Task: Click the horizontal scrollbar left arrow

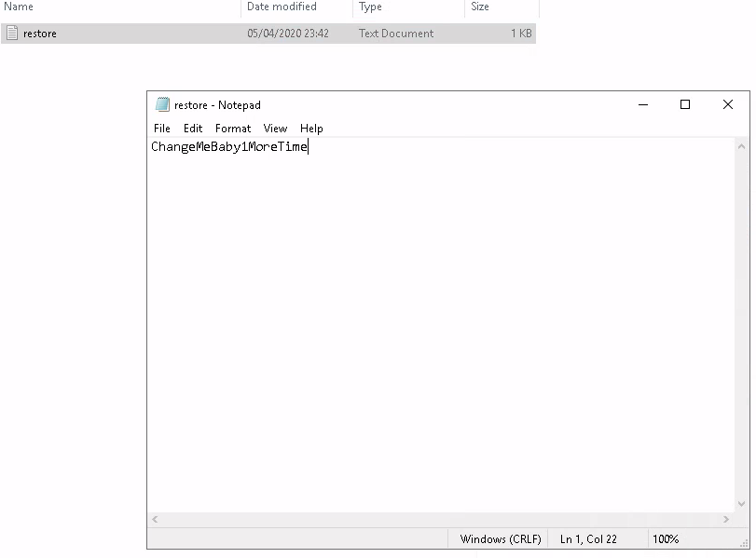Action: click(155, 519)
